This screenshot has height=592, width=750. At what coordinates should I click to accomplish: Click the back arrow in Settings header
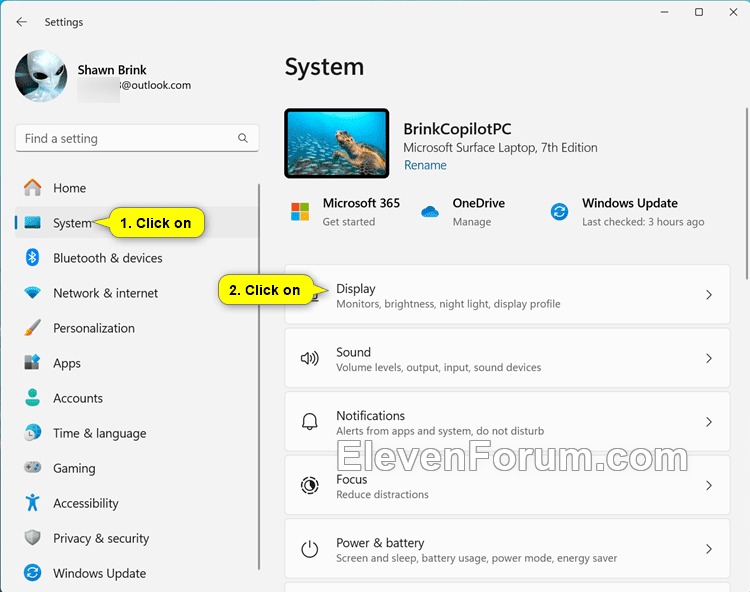point(22,22)
